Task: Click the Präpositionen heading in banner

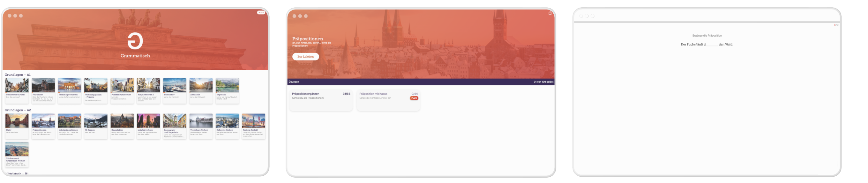Action: [307, 39]
